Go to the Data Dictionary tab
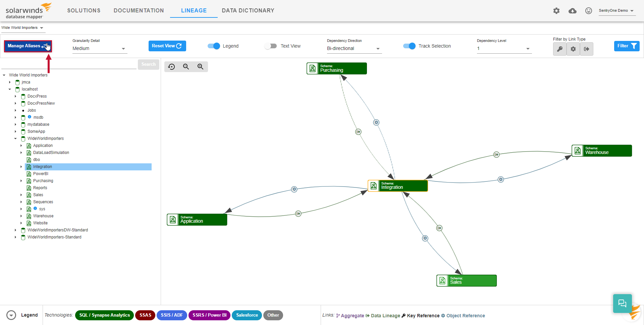644x325 pixels. 248,11
